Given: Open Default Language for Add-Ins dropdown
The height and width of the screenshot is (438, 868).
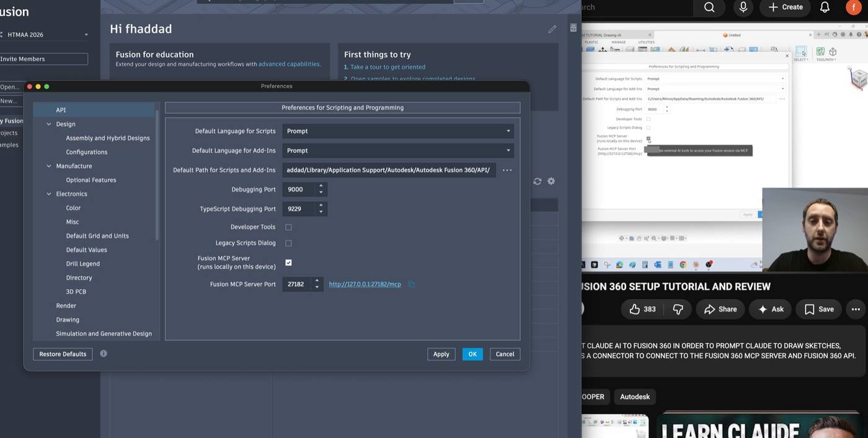Looking at the screenshot, I should [x=398, y=151].
